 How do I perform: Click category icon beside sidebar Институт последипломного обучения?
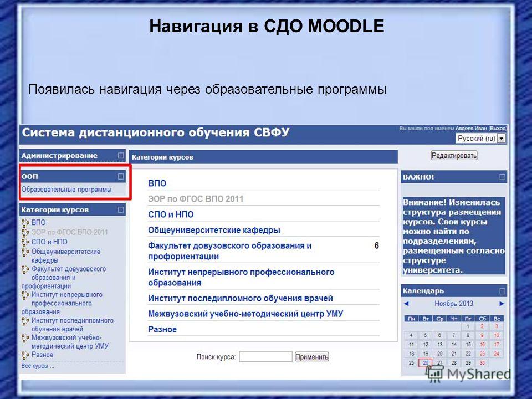[25, 321]
